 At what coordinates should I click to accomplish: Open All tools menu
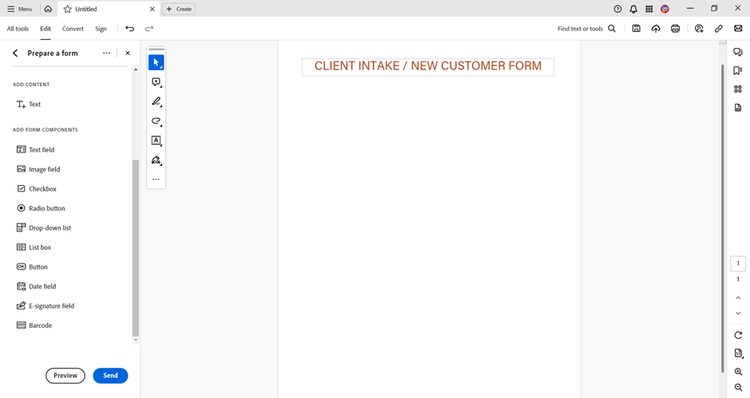[18, 29]
